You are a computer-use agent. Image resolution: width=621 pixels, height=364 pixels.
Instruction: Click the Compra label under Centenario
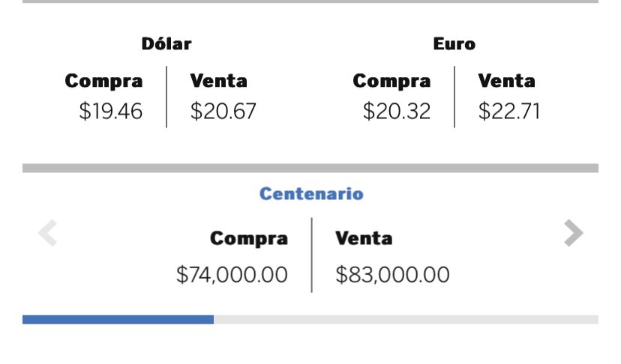249,239
